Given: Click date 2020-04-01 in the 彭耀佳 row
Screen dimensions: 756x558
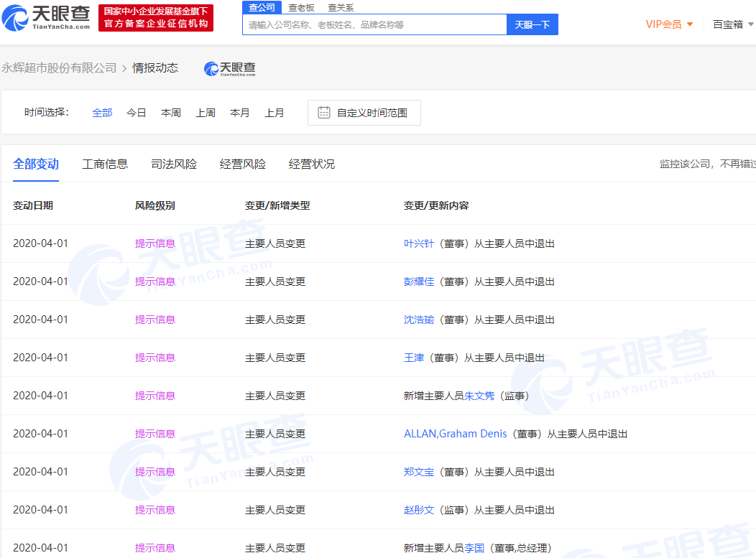Looking at the screenshot, I should 40,282.
